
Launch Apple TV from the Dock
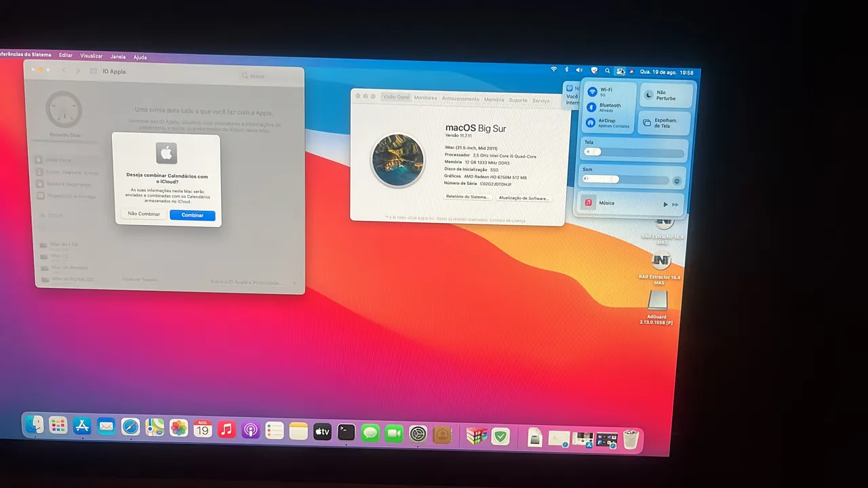pos(322,432)
